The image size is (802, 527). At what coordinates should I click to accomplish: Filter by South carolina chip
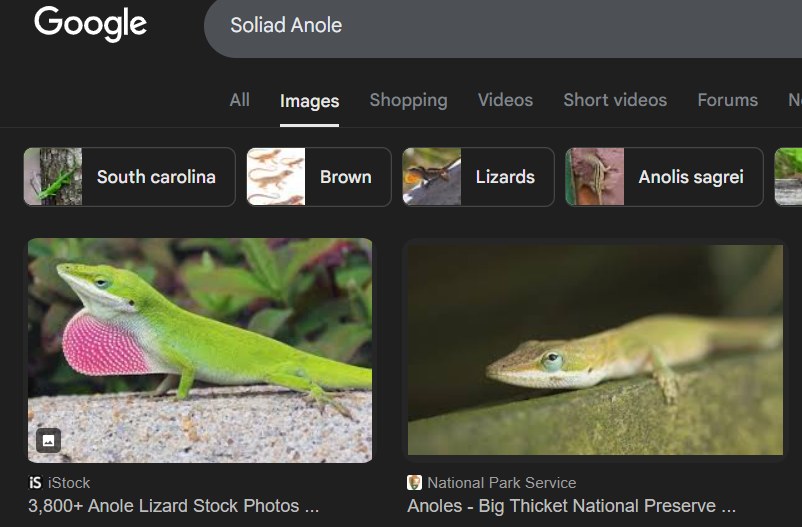click(129, 177)
